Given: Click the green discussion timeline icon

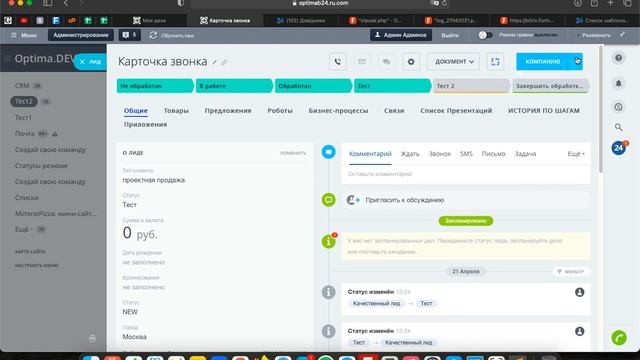Looking at the screenshot, I should click(x=328, y=200).
